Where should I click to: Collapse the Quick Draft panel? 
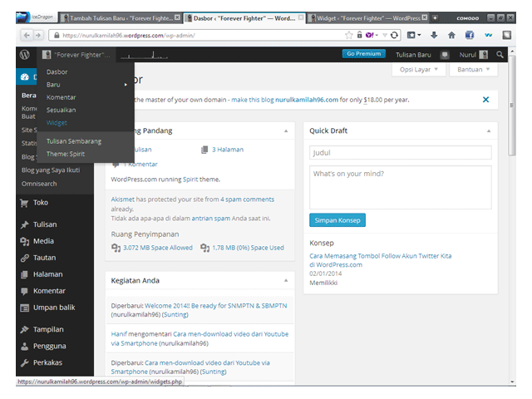pyautogui.click(x=489, y=131)
